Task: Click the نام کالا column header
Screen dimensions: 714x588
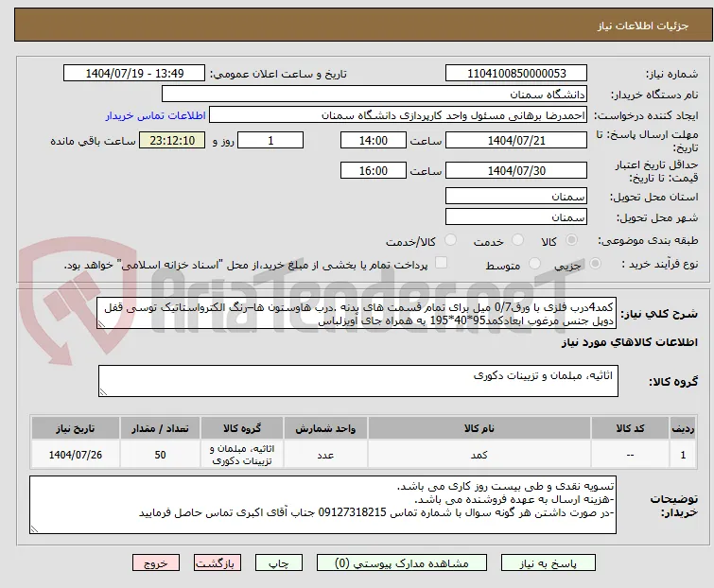Action: click(x=479, y=428)
